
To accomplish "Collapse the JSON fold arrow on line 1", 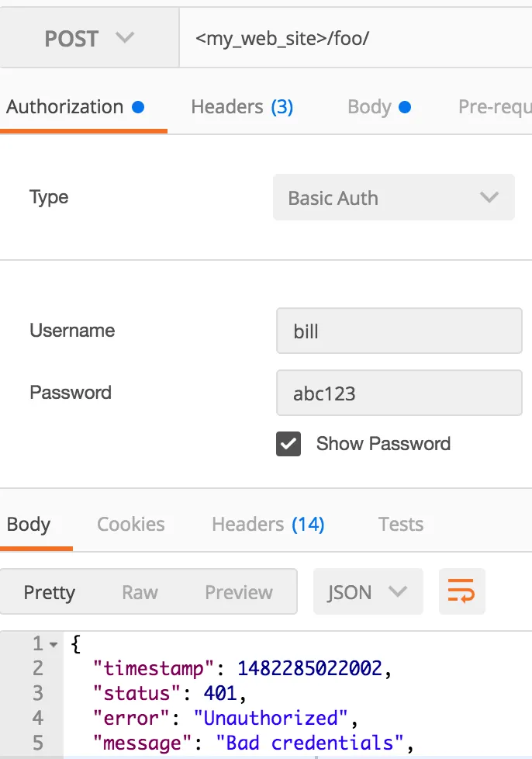I will [x=54, y=644].
